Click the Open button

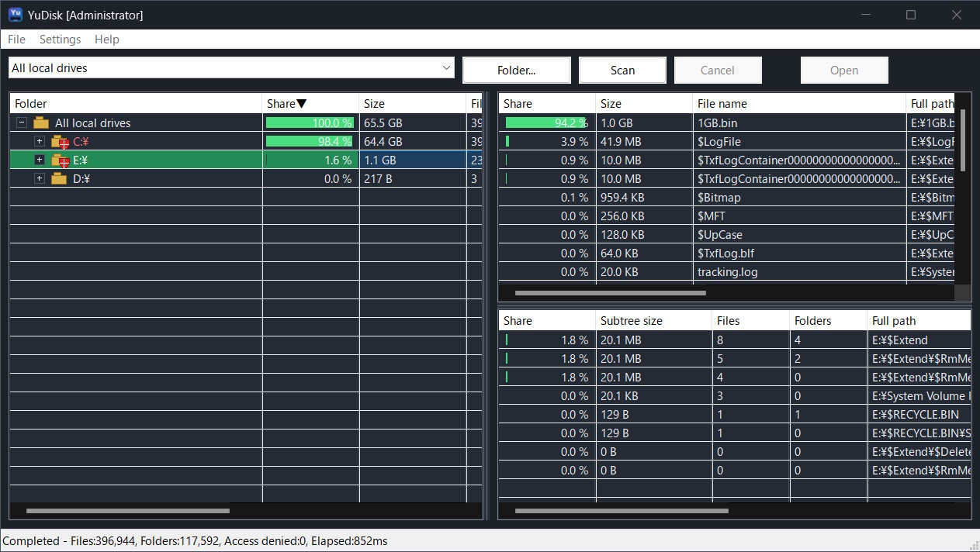pos(844,70)
